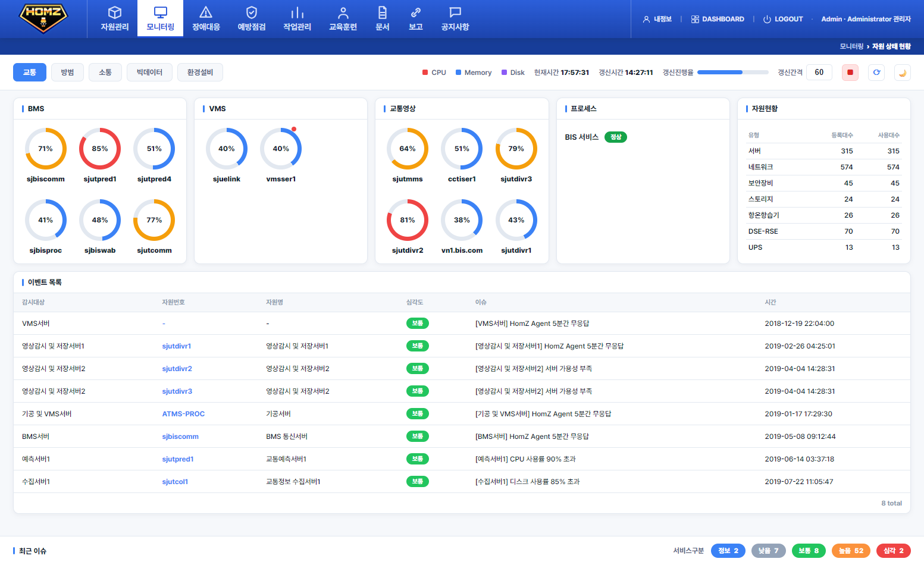Viewport: 924px width, 565px height.
Task: Follow the sjutpred1 link in event list
Action: pyautogui.click(x=178, y=459)
